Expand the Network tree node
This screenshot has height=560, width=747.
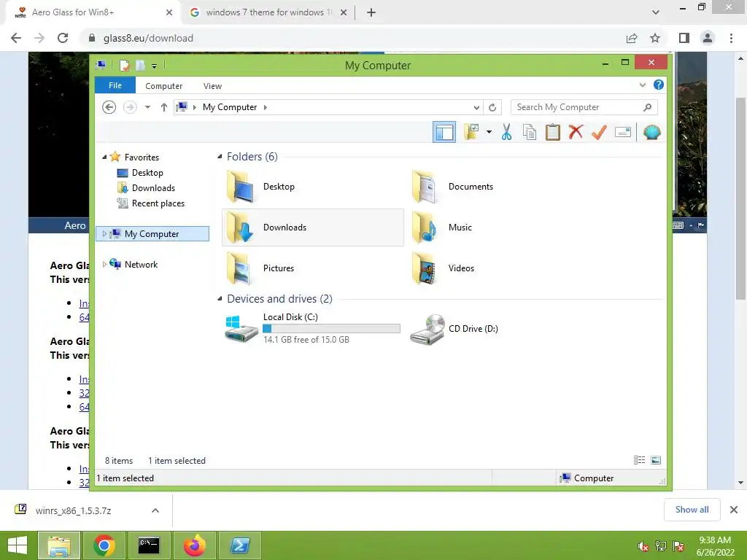tap(104, 264)
